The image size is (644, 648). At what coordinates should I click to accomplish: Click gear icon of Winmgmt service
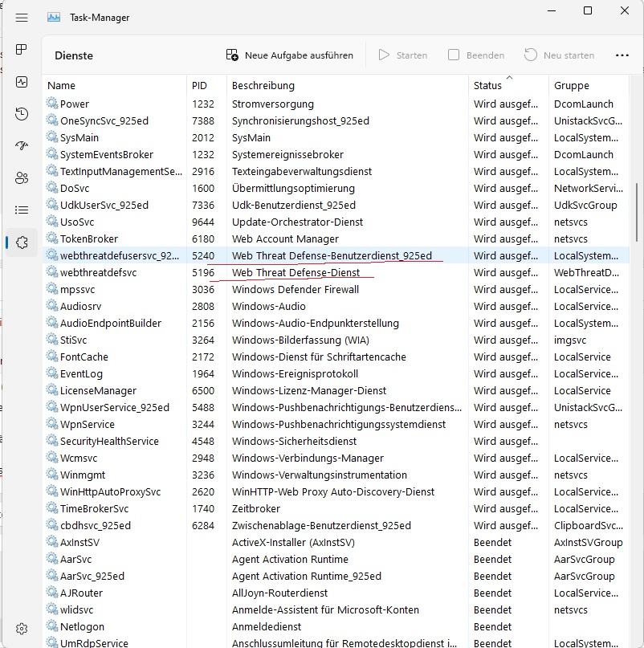[x=52, y=474]
